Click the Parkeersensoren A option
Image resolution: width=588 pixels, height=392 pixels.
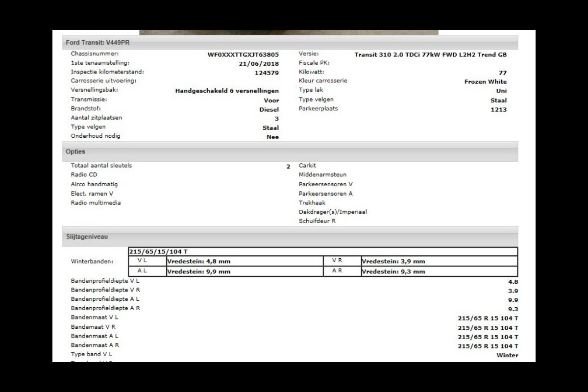[325, 194]
